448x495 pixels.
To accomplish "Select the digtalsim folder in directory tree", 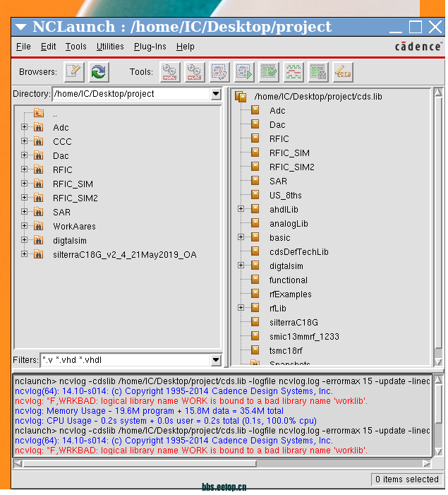I will pos(69,240).
